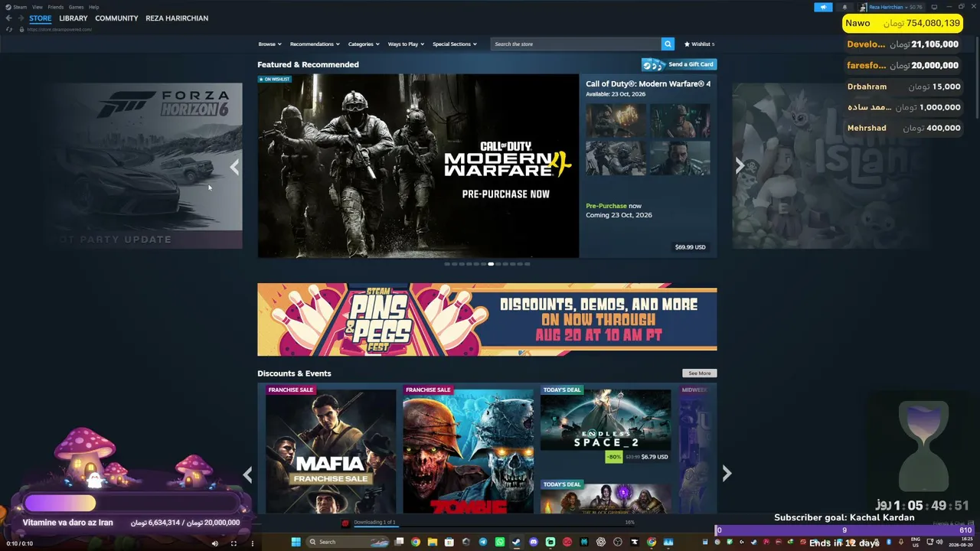Open Call of Duty Modern Warfare 4 title
The image size is (980, 551).
click(x=648, y=84)
